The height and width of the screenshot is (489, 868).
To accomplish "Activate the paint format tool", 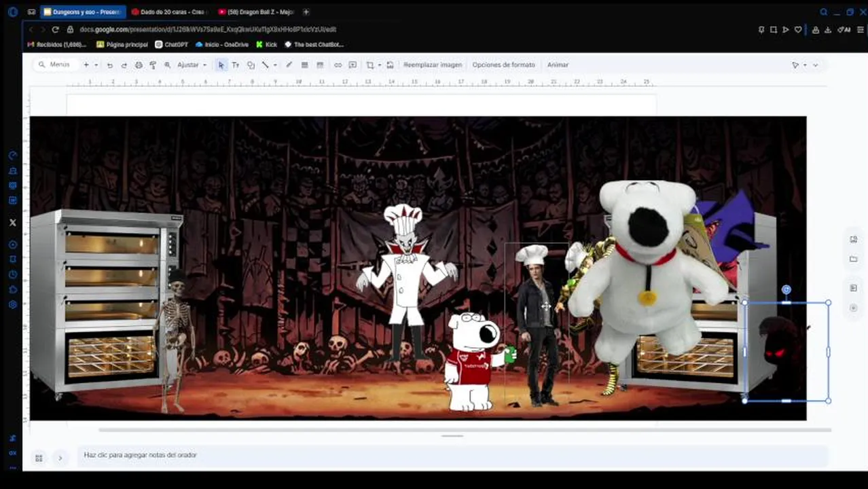I will click(x=152, y=65).
